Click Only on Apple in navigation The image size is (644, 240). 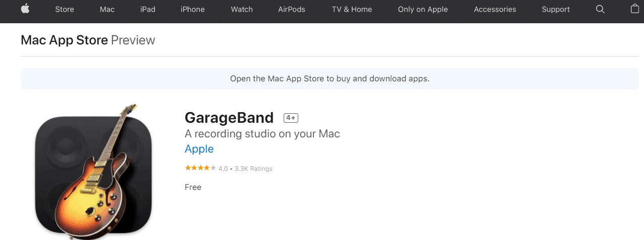[423, 9]
